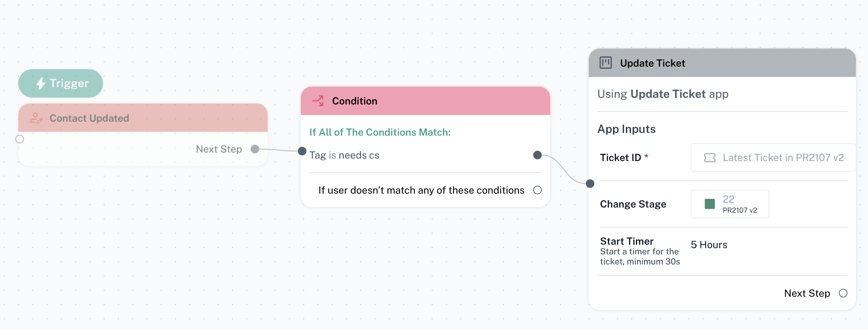Click the Update Ticket input connector dot
Viewport: 868px width, 329px height.
pyautogui.click(x=590, y=184)
